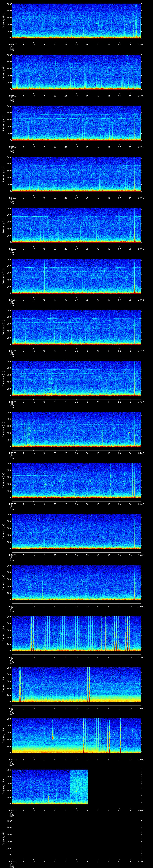The image size is (153, 868).
Task: Click the 4:27:00 start time label
Action: pos(12,198)
